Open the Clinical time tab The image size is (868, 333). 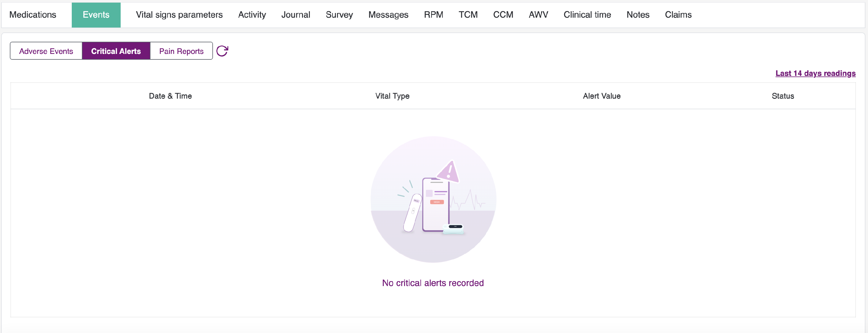pos(587,15)
